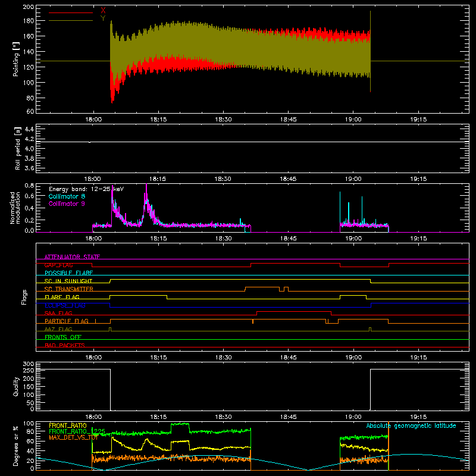This screenshot has height=476, width=476.
Task: Select the POSSIBLE_FLARE flag label
Action: click(x=68, y=273)
